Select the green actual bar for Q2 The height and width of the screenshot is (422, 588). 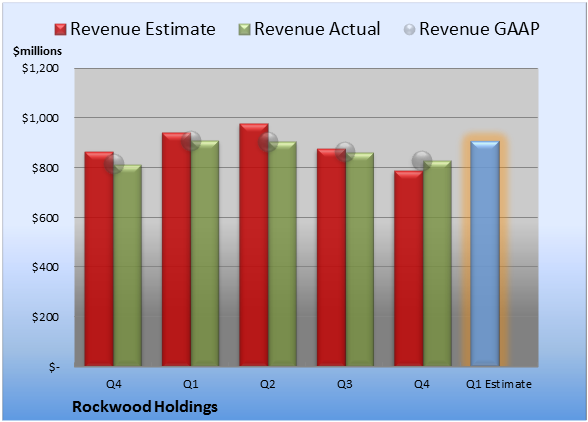[282, 254]
